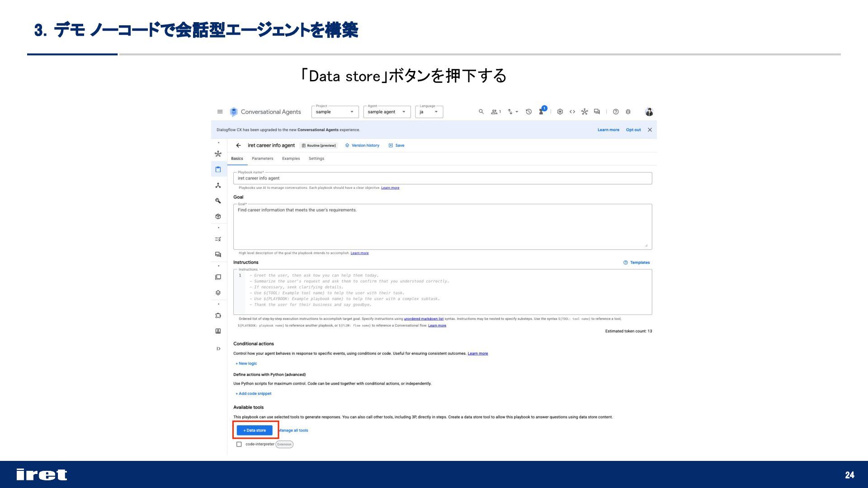868x488 pixels.
Task: Click the code brackets icon
Action: [572, 112]
